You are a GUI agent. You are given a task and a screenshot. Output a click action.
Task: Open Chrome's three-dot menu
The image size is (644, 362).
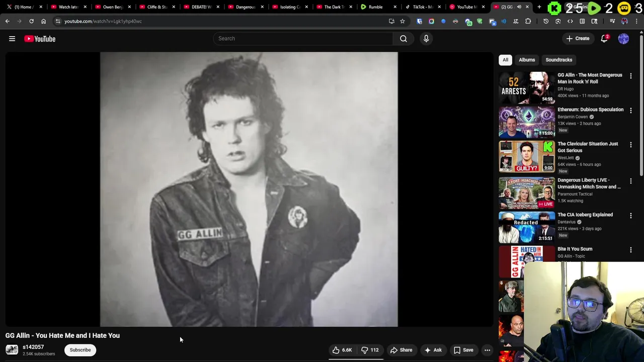tap(636, 21)
